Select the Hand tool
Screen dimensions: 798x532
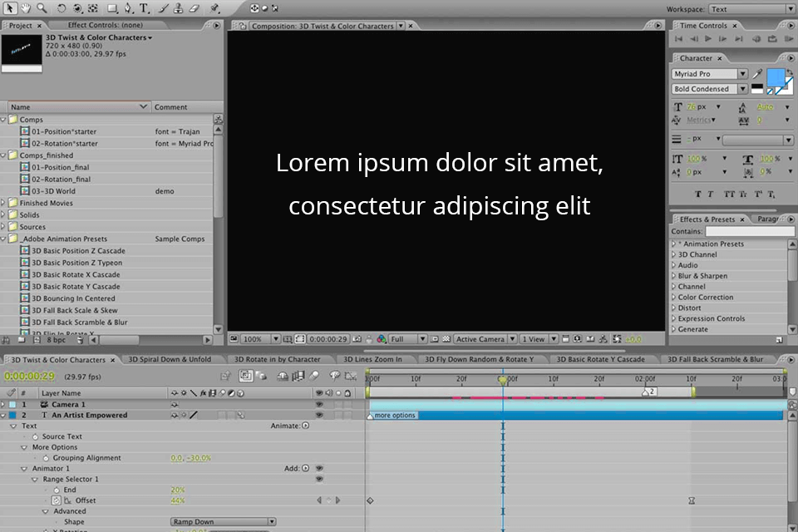(x=26, y=8)
